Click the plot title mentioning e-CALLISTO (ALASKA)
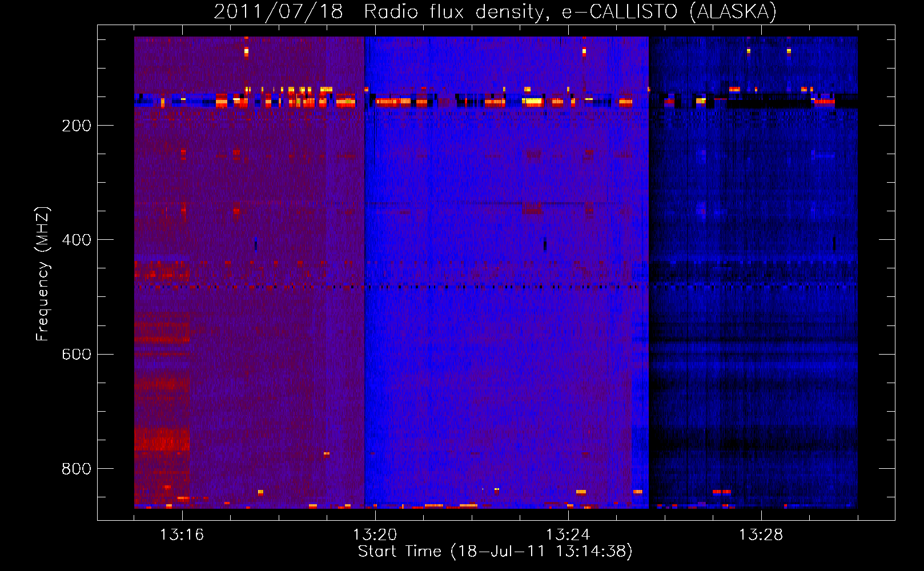Screen dimensions: 924x571 click(x=495, y=11)
